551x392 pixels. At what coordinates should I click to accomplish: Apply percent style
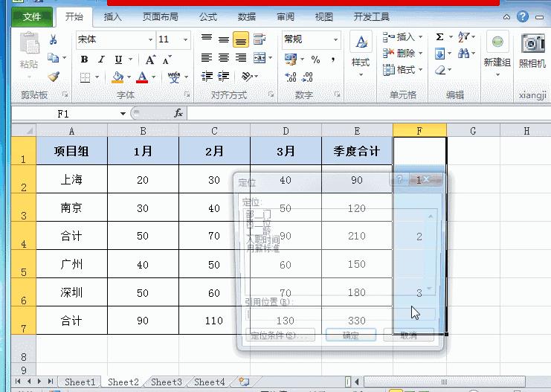tap(315, 60)
